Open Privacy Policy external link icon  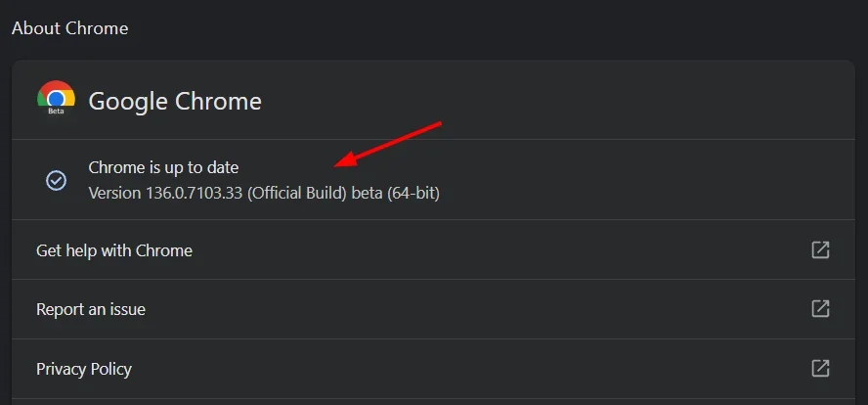coord(820,369)
